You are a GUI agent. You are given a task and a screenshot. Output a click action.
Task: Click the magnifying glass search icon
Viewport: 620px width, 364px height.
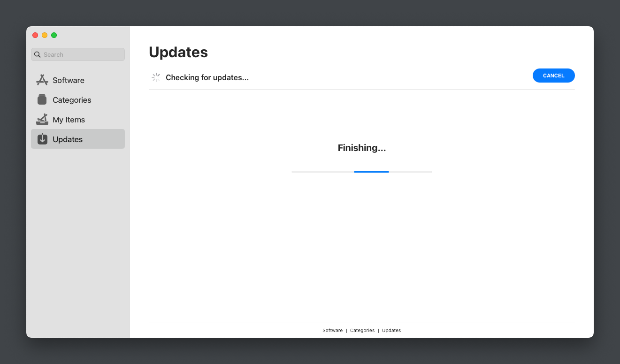pos(38,55)
